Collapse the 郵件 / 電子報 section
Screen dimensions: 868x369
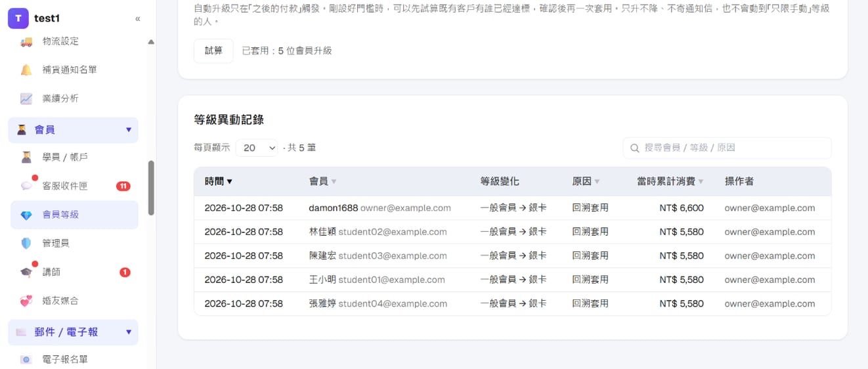point(129,332)
